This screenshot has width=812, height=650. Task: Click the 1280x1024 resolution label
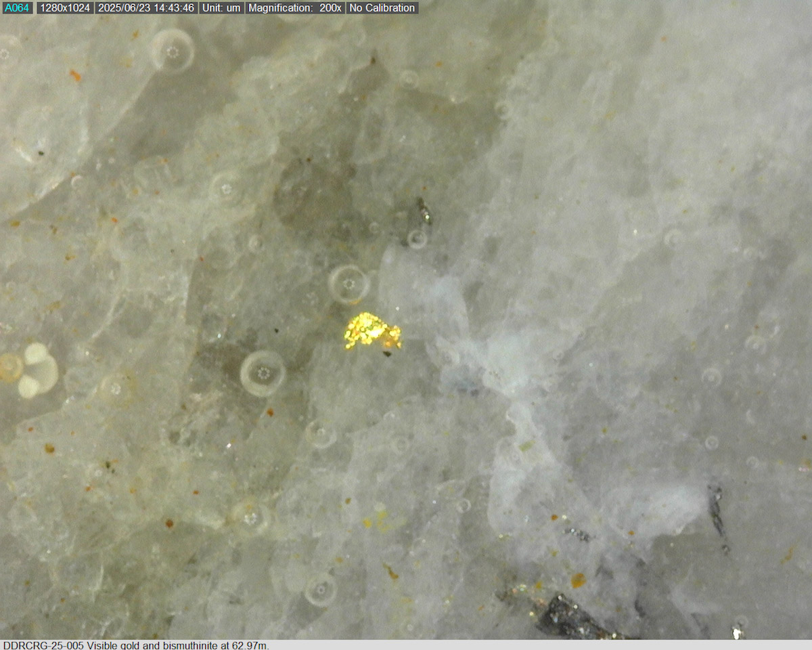coord(64,8)
